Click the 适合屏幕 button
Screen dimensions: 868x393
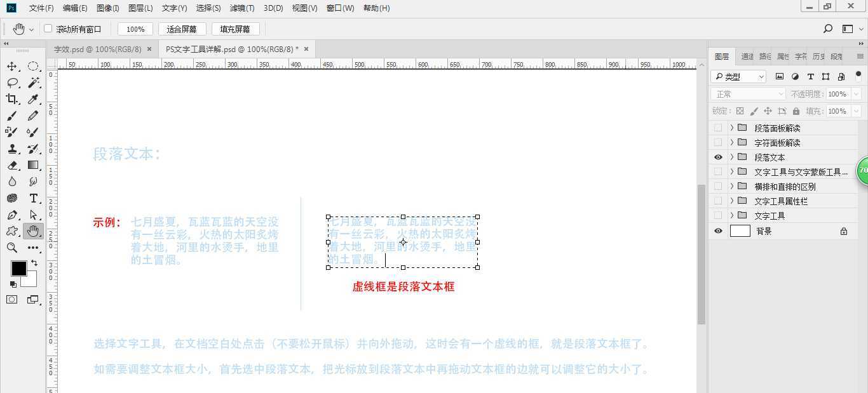point(182,29)
